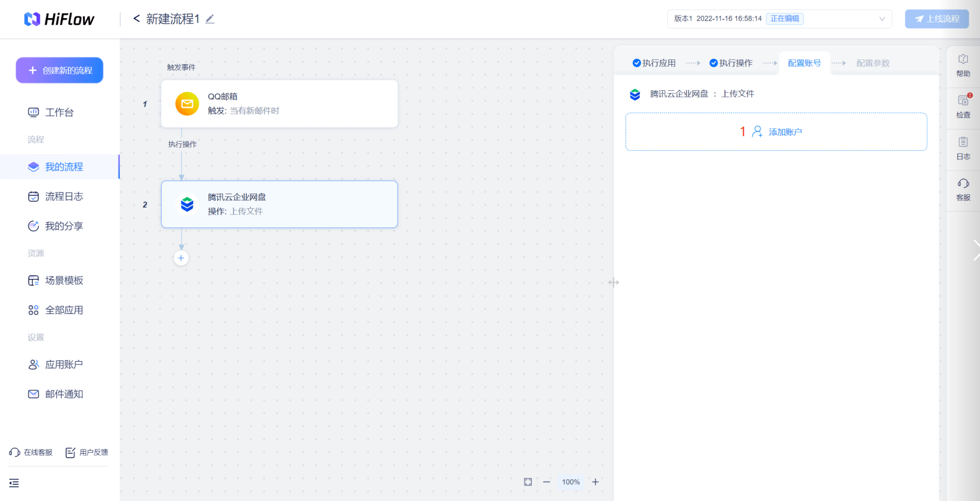The height and width of the screenshot is (501, 980).
Task: Open 日志 log panel
Action: point(963,148)
